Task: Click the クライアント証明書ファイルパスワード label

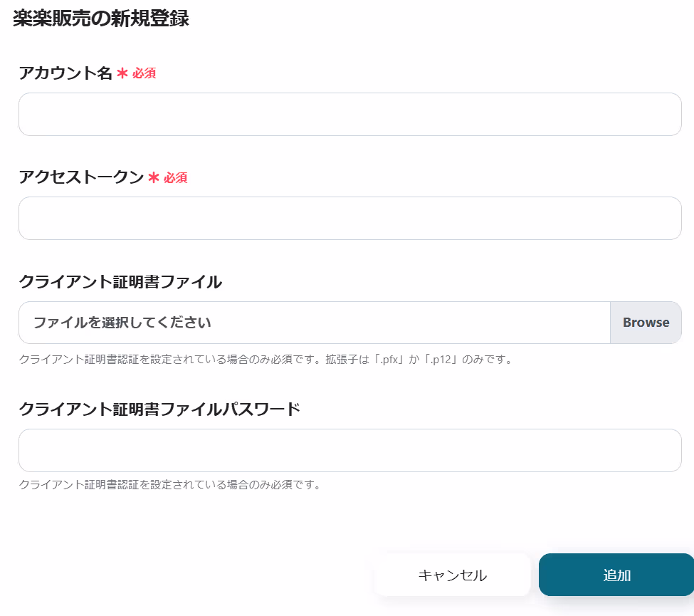Action: (x=159, y=409)
